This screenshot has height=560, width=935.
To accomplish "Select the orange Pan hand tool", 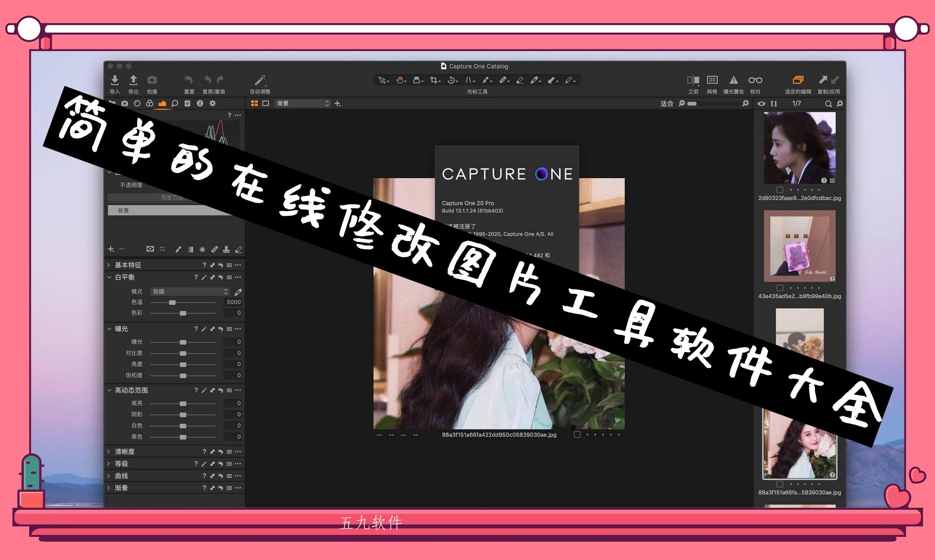I will click(x=400, y=80).
